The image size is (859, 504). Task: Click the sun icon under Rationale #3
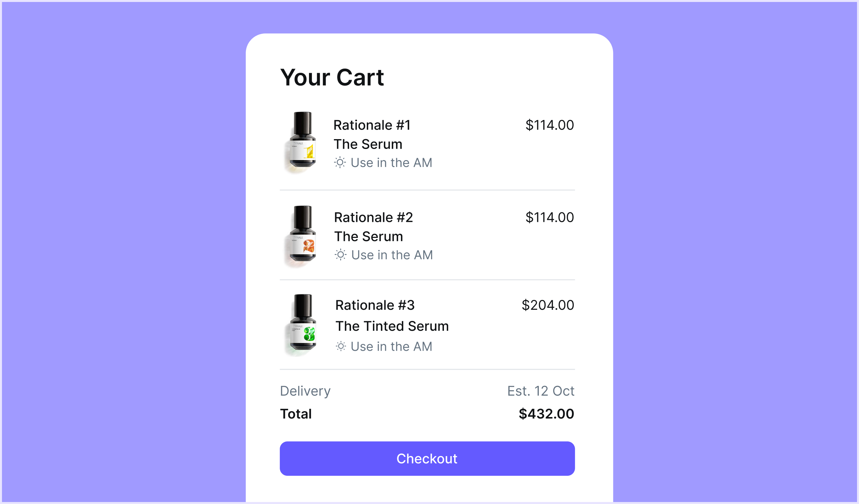pos(341,346)
